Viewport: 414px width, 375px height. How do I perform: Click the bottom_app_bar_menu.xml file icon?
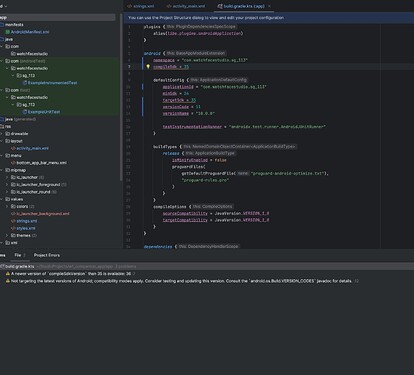coord(13,163)
